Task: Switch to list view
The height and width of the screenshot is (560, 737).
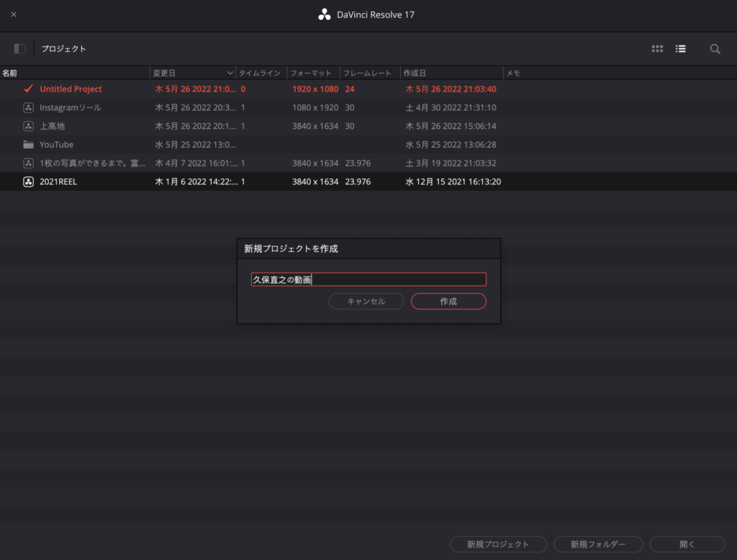Action: (681, 48)
